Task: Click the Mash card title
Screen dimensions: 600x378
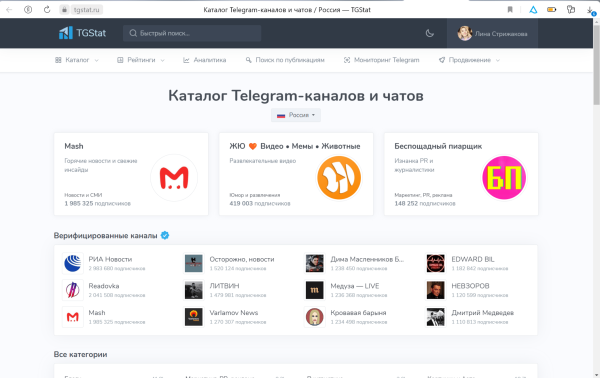Action: [x=74, y=146]
